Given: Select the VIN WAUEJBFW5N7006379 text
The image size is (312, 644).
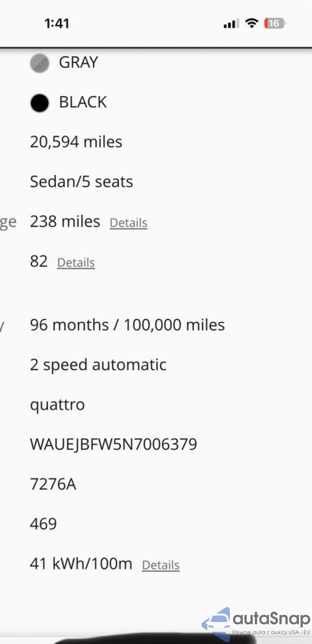Looking at the screenshot, I should click(x=113, y=444).
